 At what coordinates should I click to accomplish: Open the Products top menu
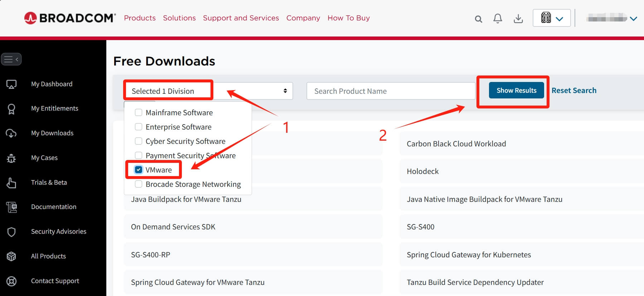(x=140, y=18)
